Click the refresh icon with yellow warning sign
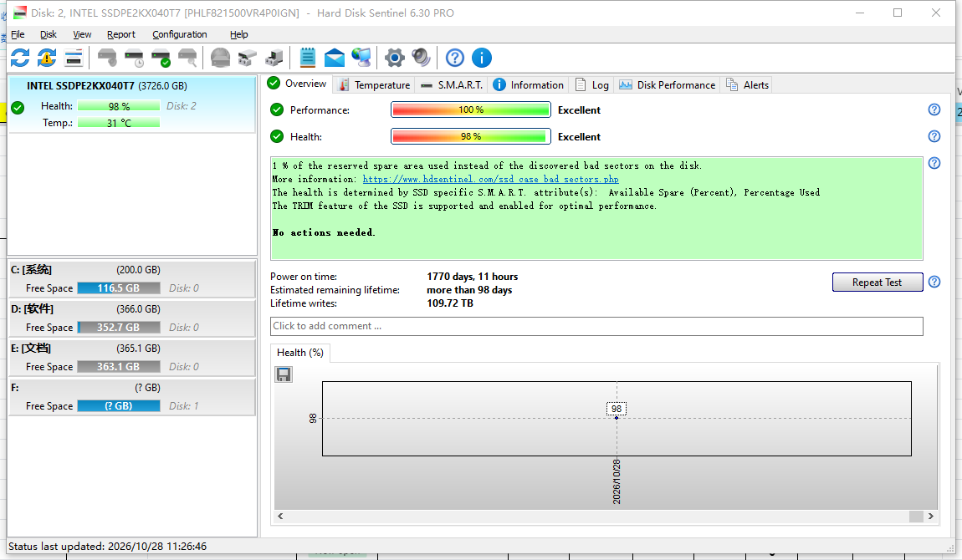This screenshot has width=962, height=560. tap(47, 58)
